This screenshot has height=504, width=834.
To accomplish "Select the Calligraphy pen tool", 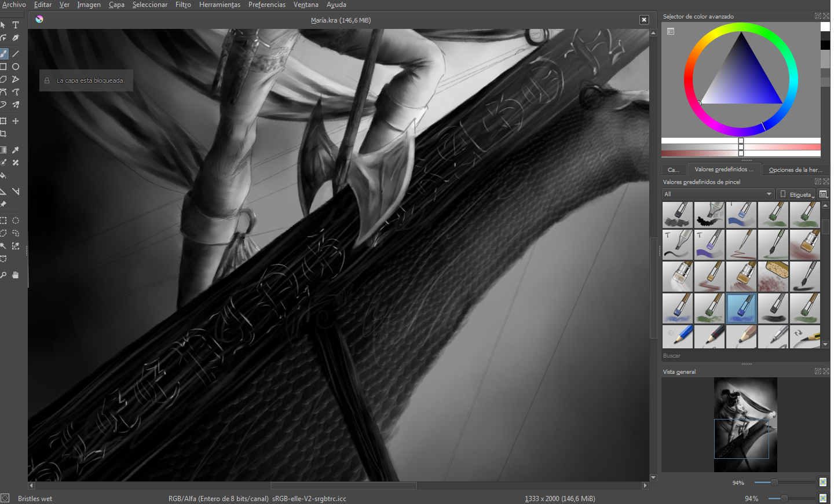I will click(16, 38).
